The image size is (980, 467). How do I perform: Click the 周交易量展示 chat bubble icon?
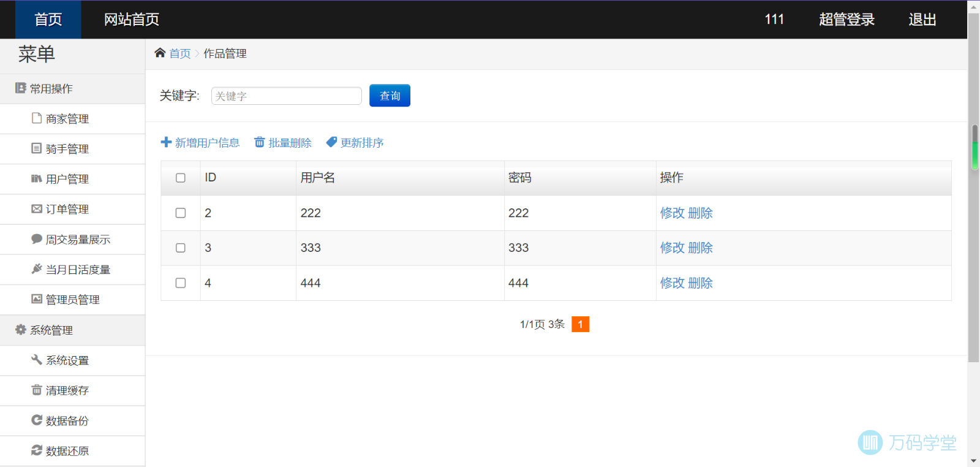tap(37, 238)
